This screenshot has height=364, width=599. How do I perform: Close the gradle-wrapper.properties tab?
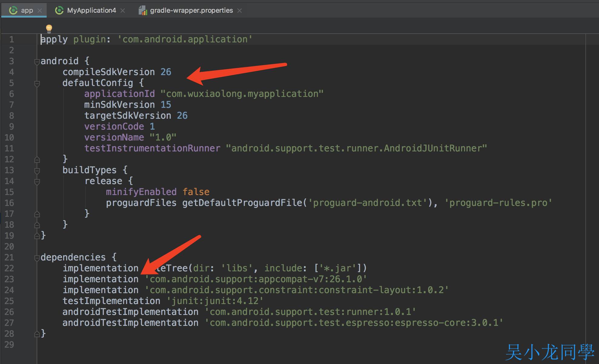pos(240,11)
